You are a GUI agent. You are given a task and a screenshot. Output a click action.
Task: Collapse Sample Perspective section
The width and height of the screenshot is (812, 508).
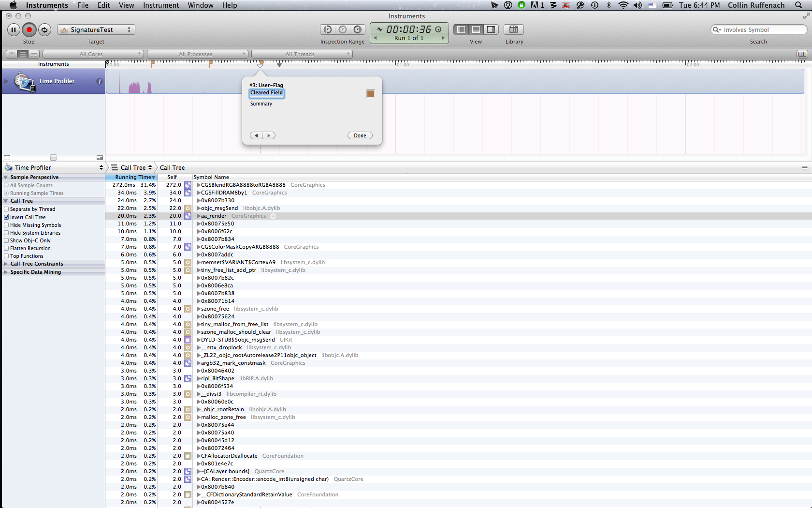tap(6, 177)
